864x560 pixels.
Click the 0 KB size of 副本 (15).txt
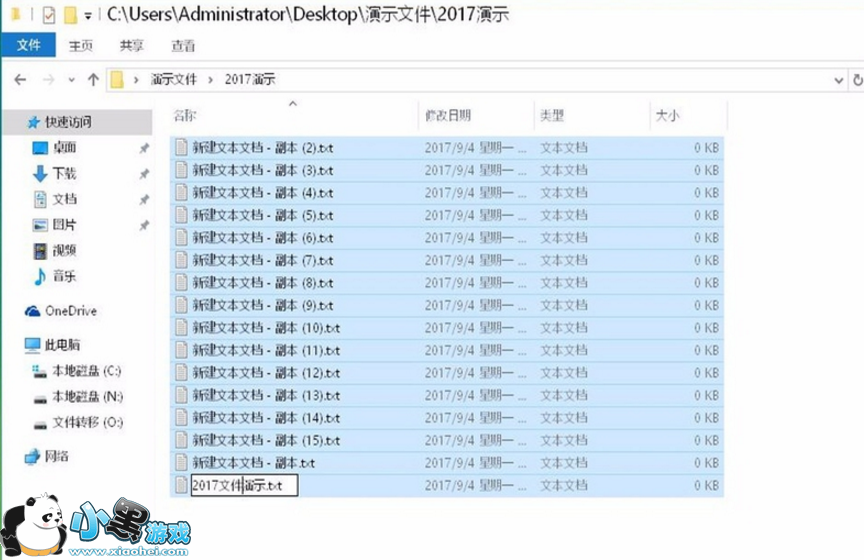click(706, 441)
